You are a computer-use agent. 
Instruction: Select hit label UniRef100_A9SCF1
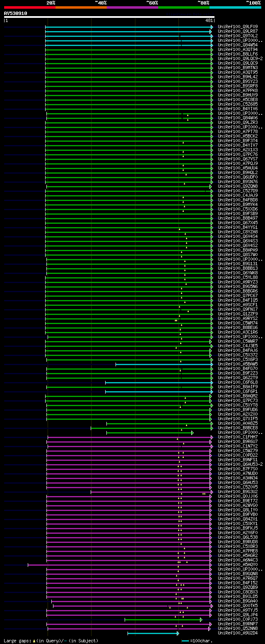238,305
